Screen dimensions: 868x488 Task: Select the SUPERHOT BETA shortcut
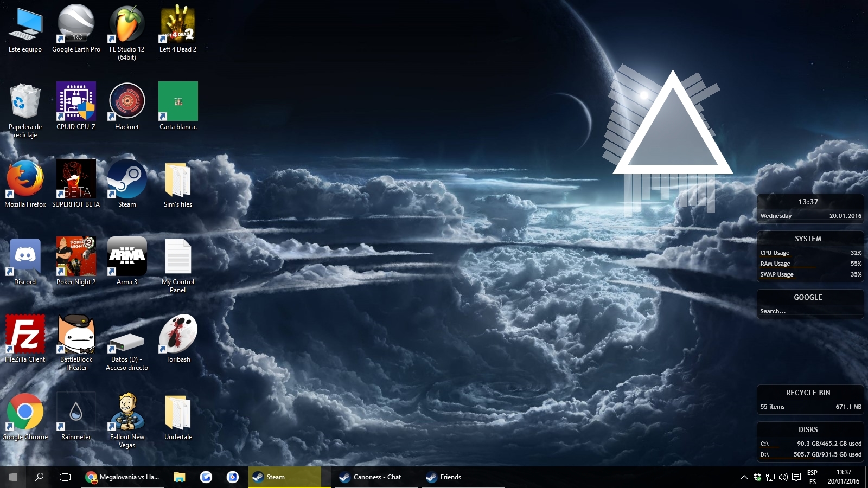tap(76, 184)
